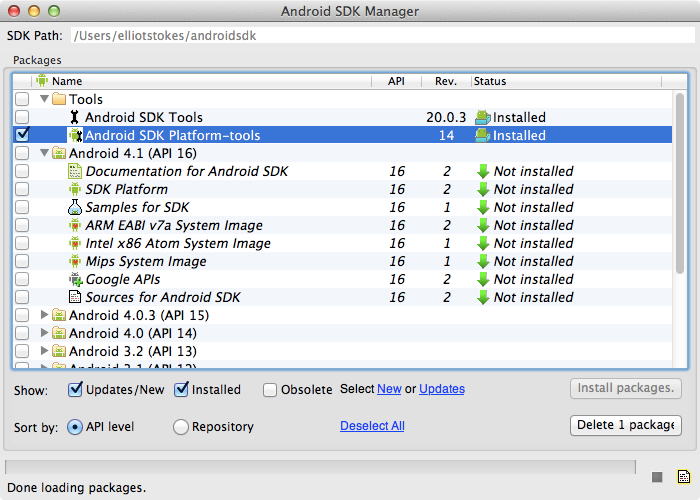Click the Delete 1 package button

(626, 425)
